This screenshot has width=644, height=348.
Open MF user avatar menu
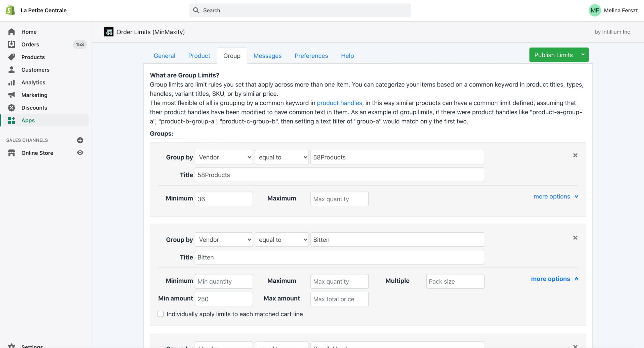coord(595,10)
